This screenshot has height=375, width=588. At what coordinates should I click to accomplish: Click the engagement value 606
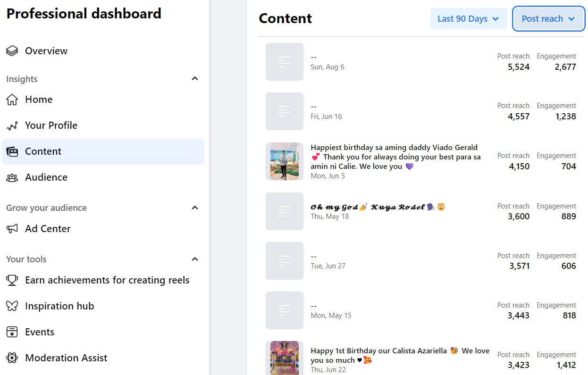pos(569,266)
